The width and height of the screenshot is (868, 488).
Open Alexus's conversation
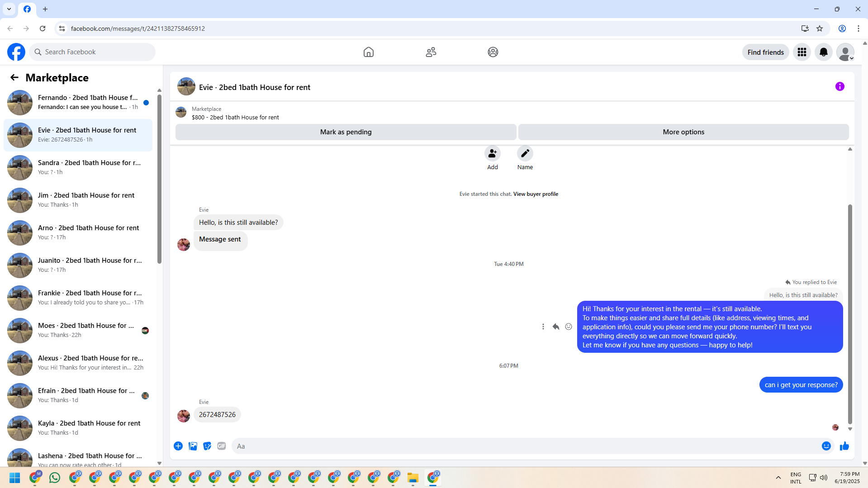(78, 363)
